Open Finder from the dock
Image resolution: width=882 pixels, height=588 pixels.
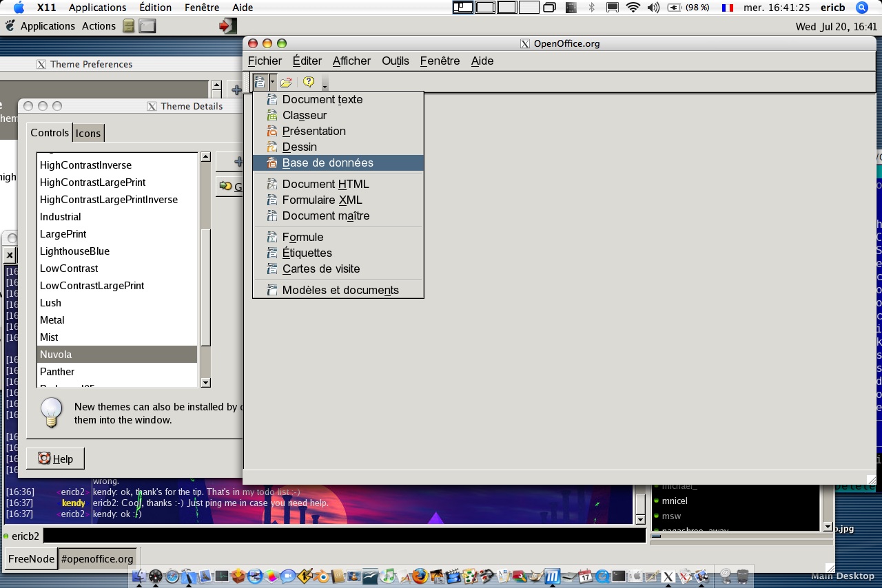[140, 576]
